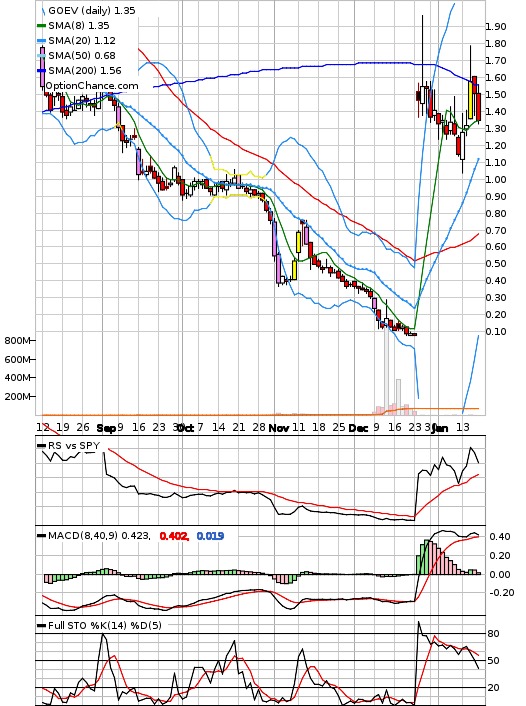Click the Nov date axis label
Viewport: 526px width, 706px height.
click(x=279, y=428)
